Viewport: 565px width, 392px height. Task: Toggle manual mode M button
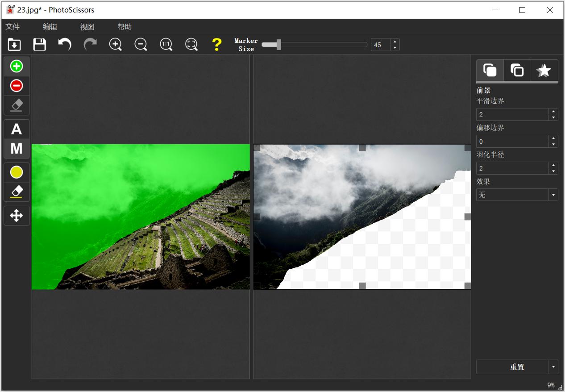click(x=17, y=149)
